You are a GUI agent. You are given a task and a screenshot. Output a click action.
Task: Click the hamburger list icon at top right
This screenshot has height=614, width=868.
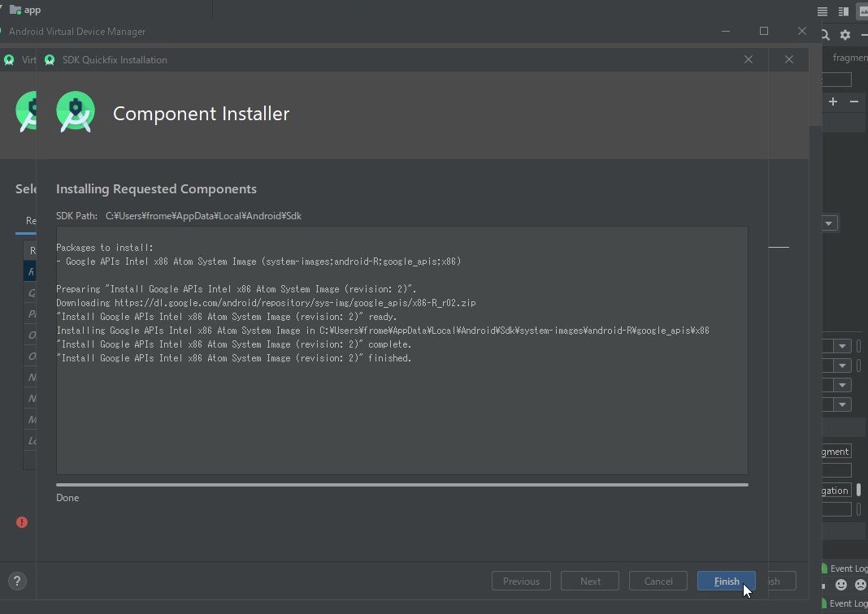(822, 11)
